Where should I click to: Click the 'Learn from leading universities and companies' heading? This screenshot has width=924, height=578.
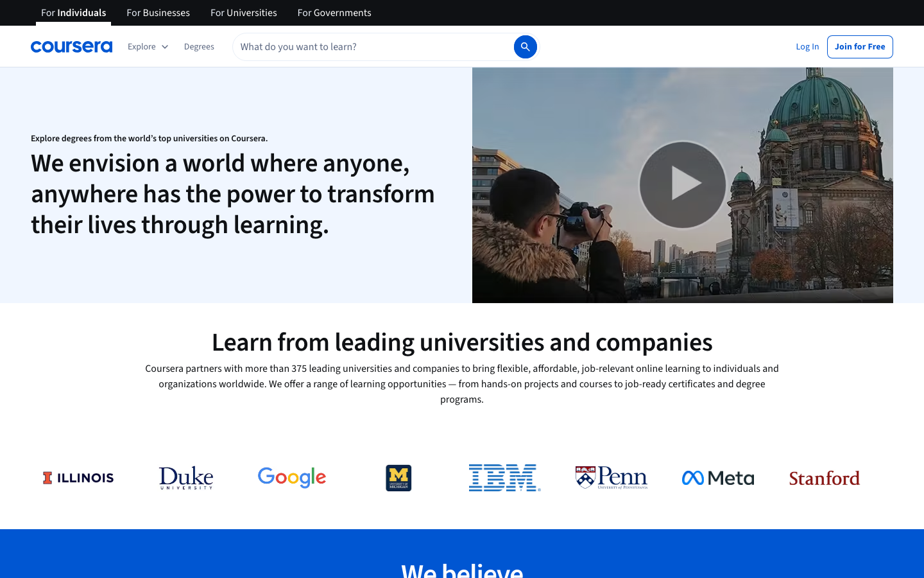pos(462,342)
